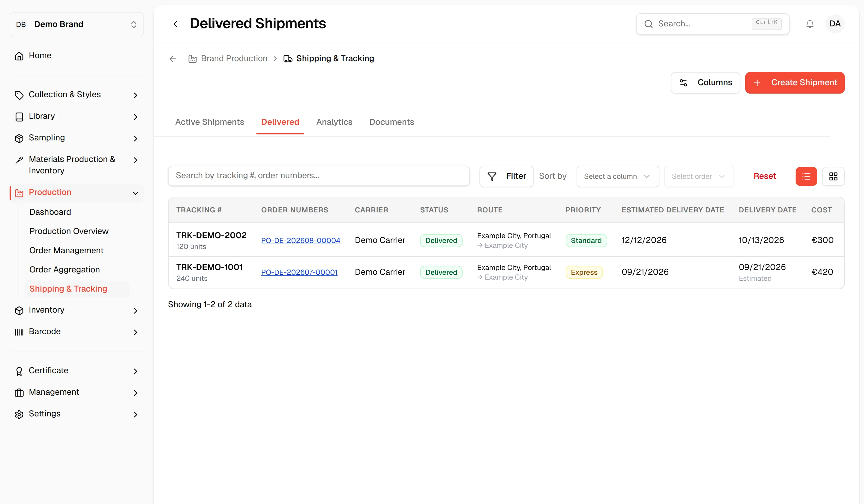Click the Filter button

506,176
